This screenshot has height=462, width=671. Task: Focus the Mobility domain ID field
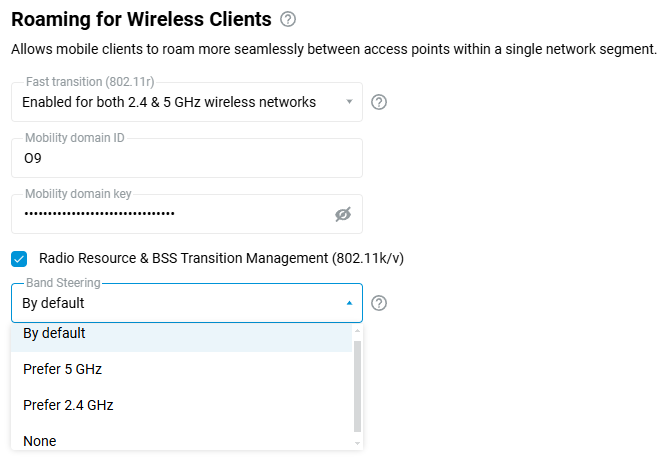tap(186, 158)
